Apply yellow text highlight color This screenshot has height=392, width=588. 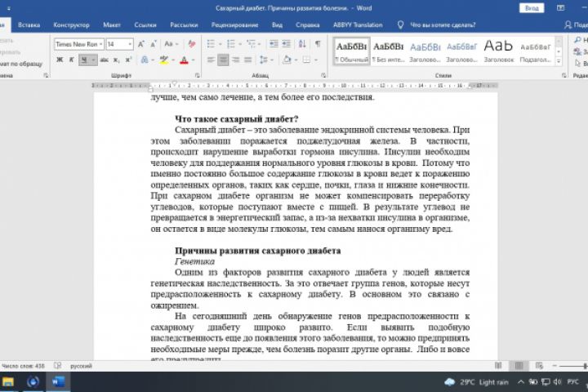coord(163,60)
